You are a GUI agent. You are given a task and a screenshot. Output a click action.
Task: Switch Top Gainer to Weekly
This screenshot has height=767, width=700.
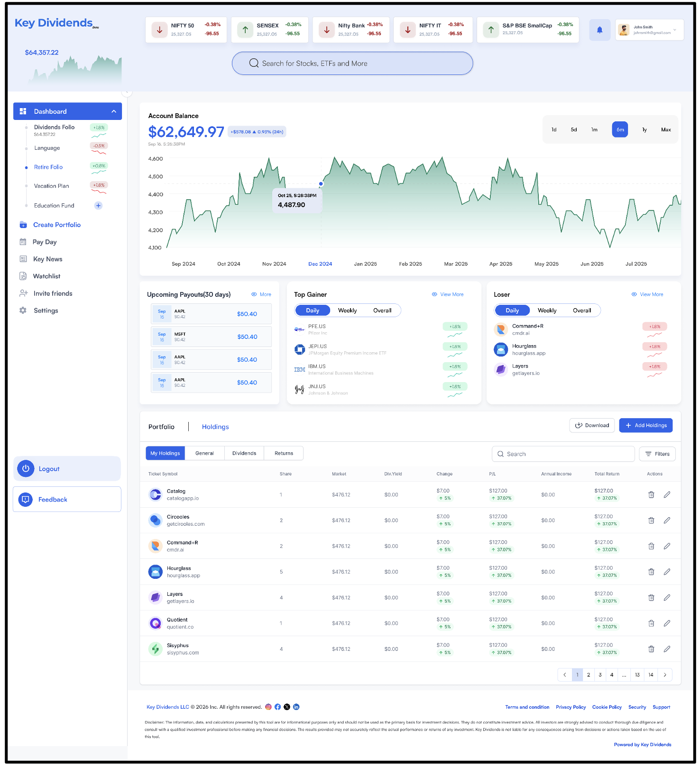coord(347,310)
